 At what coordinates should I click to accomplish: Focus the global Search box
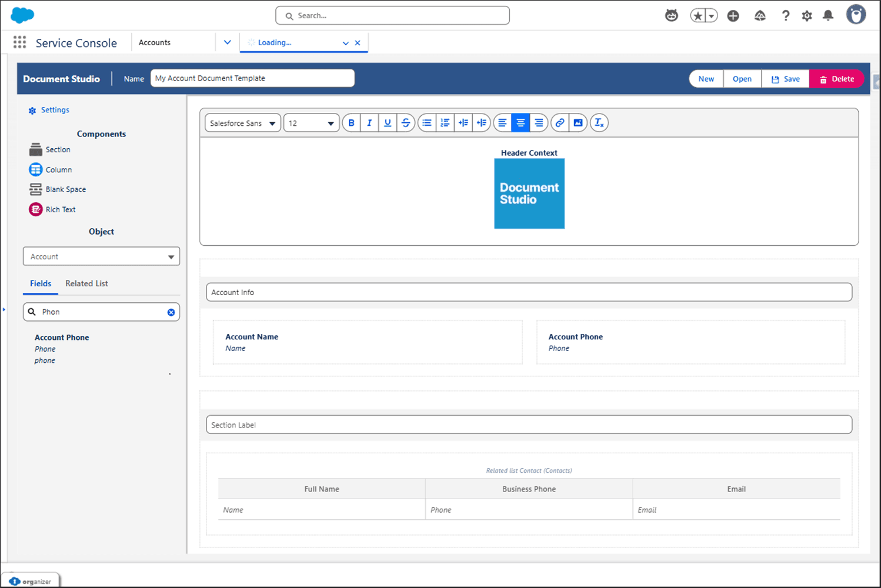(x=392, y=15)
